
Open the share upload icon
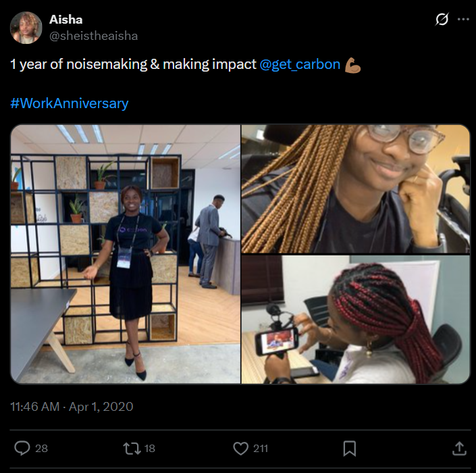point(459,449)
